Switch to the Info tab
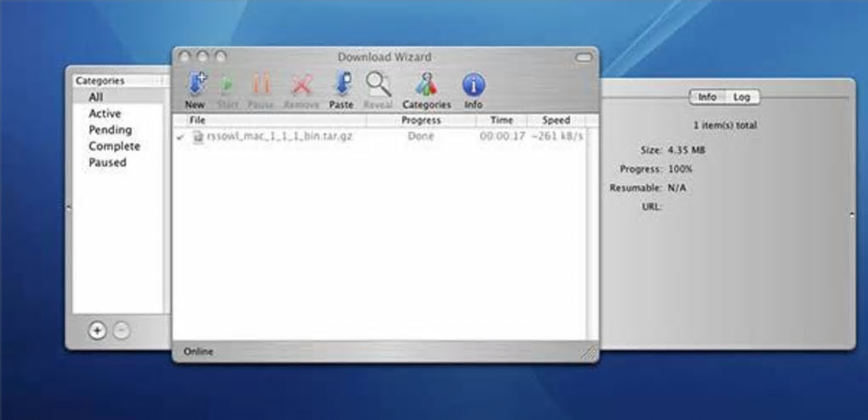This screenshot has height=420, width=868. (x=707, y=97)
